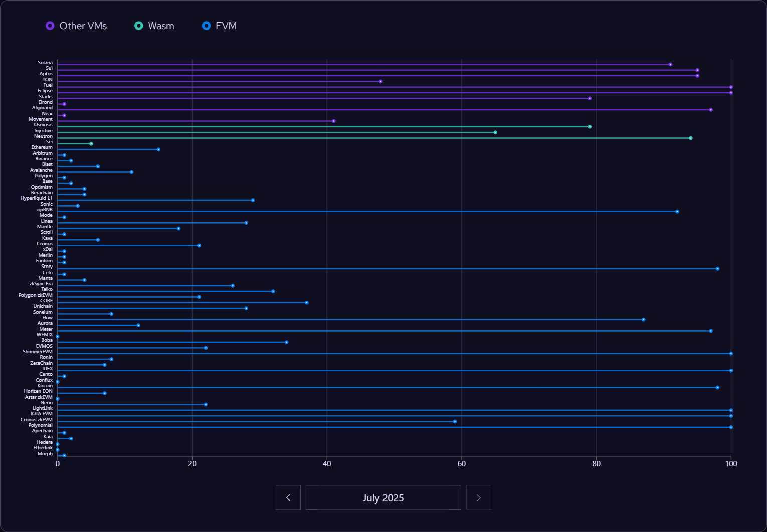The width and height of the screenshot is (767, 532).
Task: Click the Apechain axis label
Action: [x=43, y=431]
